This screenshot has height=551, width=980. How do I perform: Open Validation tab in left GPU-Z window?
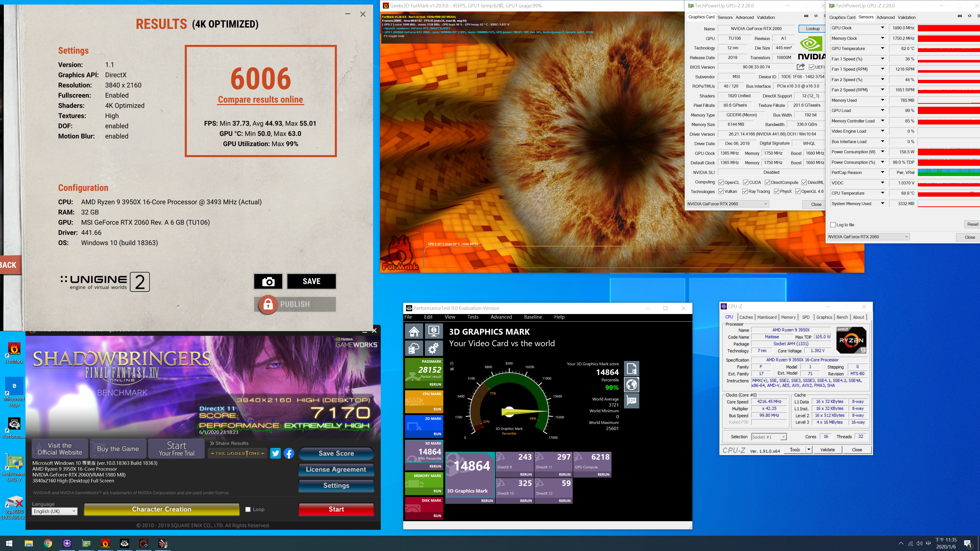click(x=765, y=17)
